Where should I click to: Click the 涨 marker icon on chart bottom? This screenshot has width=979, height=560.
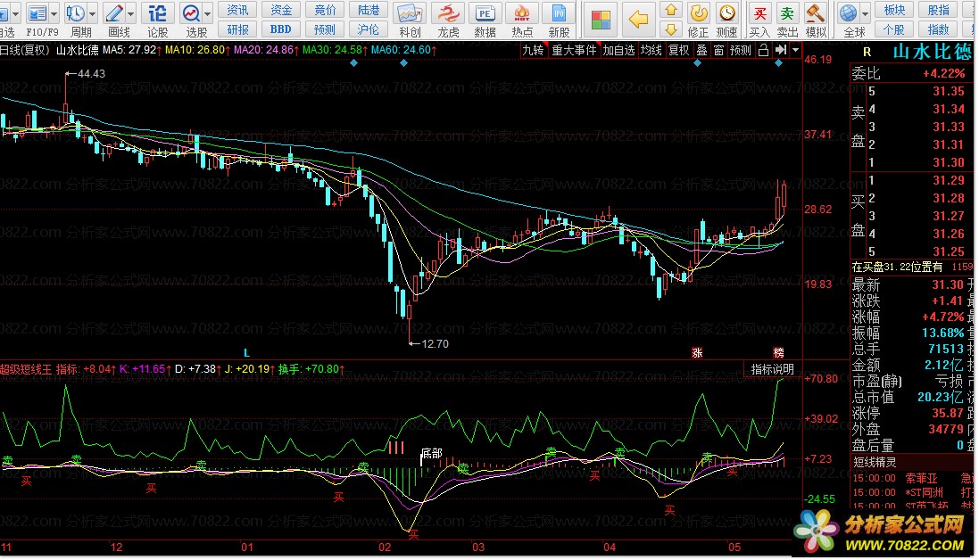pos(697,353)
